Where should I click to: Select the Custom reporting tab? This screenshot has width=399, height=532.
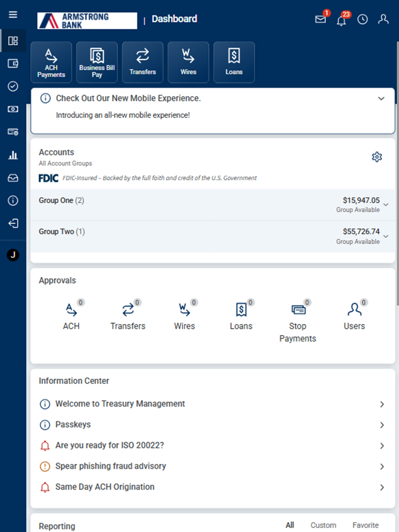coord(323,525)
